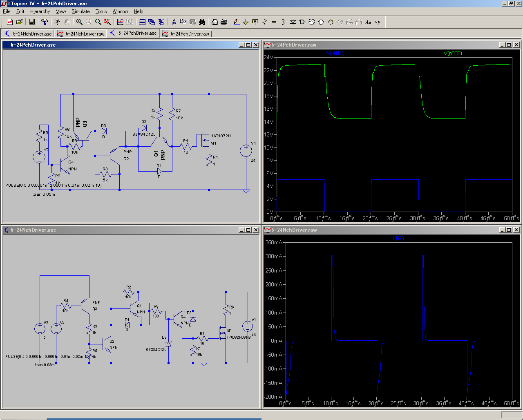523x420 pixels.
Task: Place a ground symbol from the toolbar
Action: tap(246, 22)
